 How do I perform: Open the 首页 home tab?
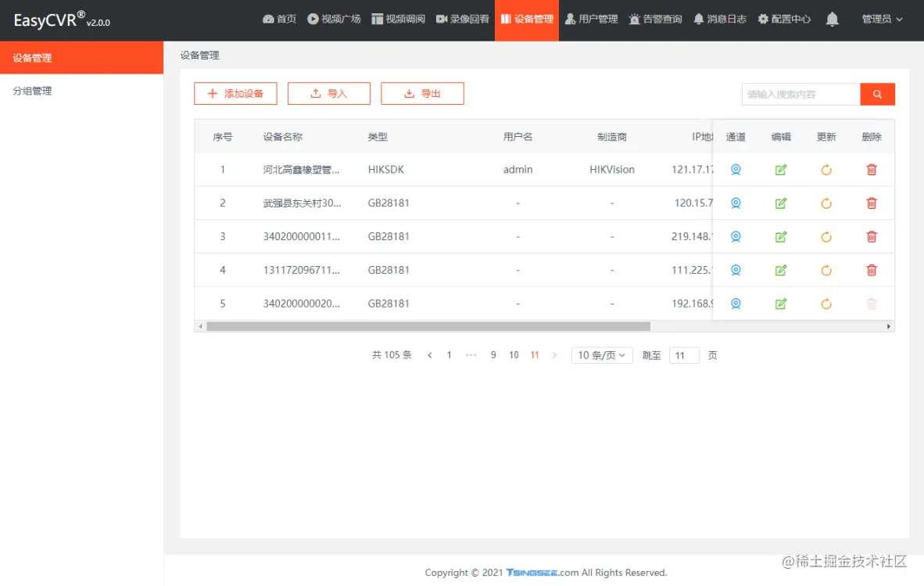point(279,20)
